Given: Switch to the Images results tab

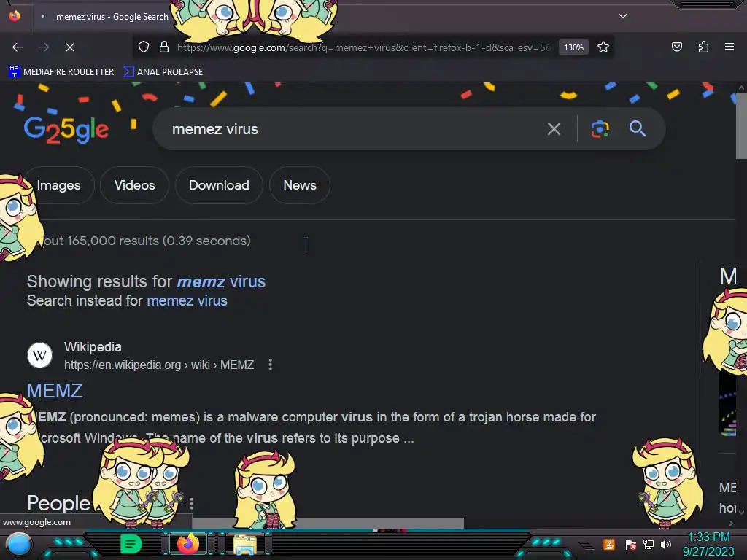Looking at the screenshot, I should pos(58,185).
